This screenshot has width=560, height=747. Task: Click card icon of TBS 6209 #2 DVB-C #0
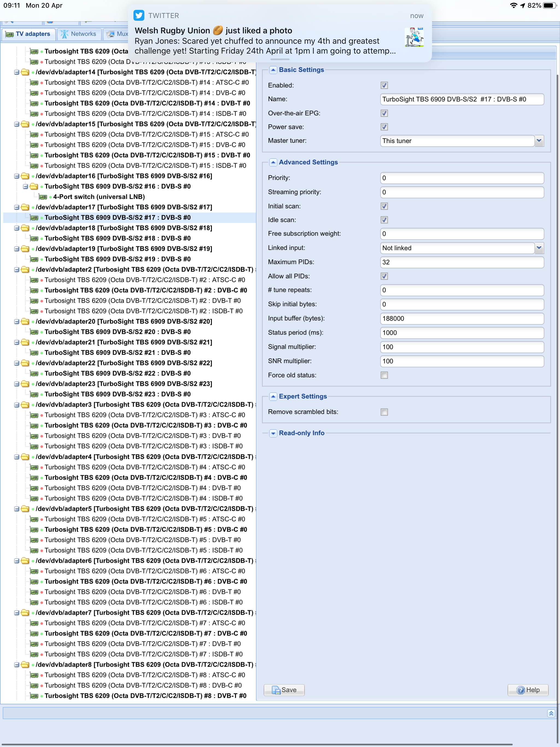[34, 290]
